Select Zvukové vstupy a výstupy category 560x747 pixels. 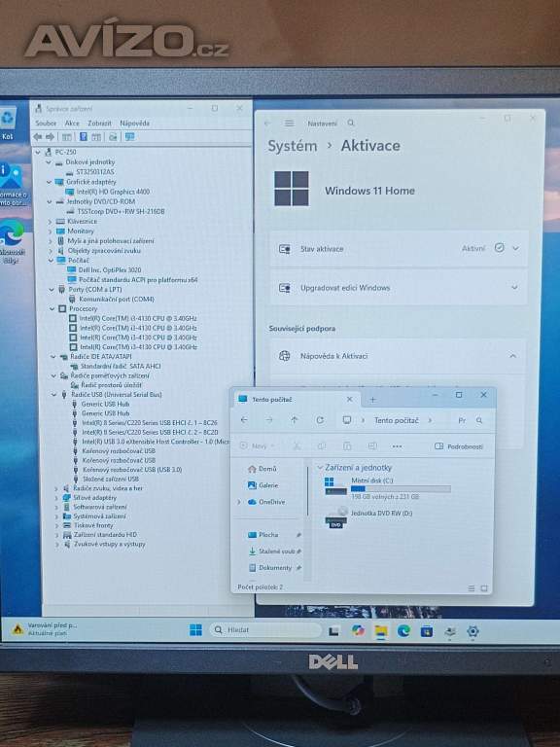pos(110,544)
